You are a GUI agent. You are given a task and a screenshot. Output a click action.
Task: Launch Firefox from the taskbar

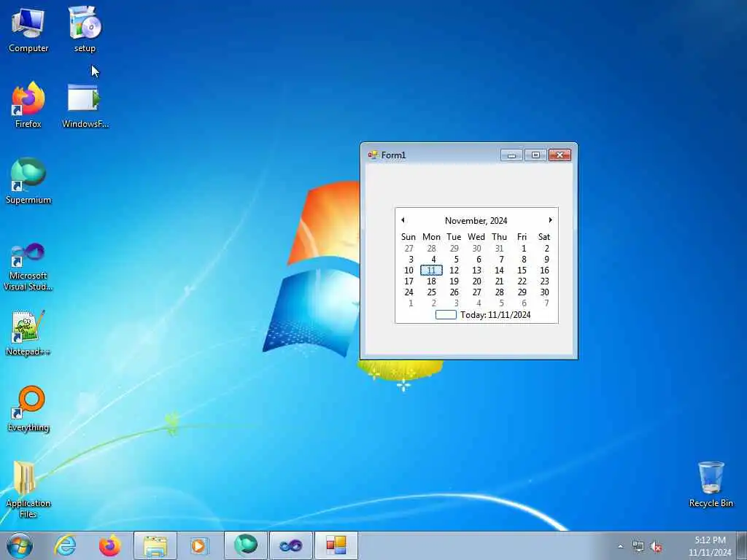tap(109, 545)
